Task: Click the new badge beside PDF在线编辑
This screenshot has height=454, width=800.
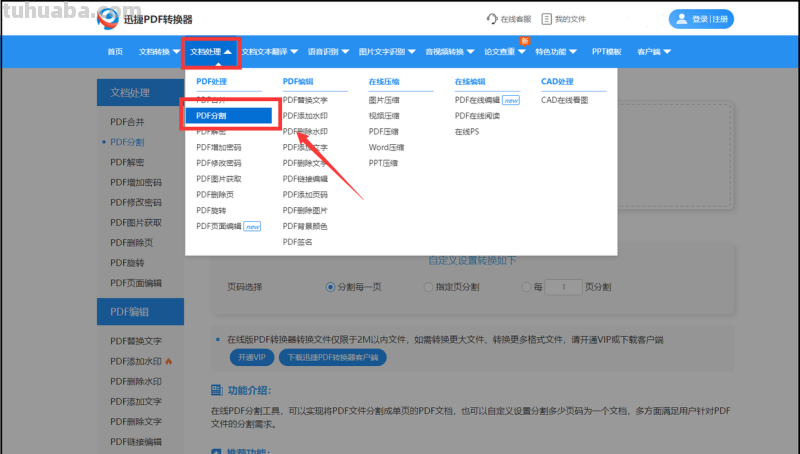Action: click(x=511, y=100)
